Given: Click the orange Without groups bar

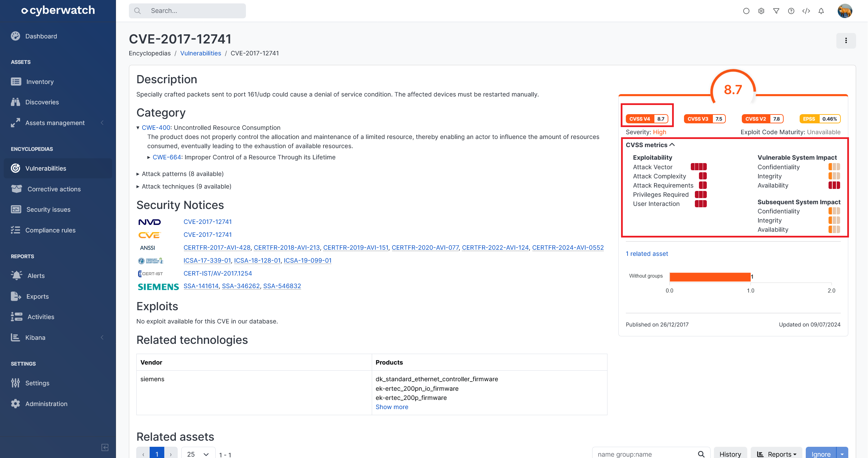Looking at the screenshot, I should tap(710, 277).
